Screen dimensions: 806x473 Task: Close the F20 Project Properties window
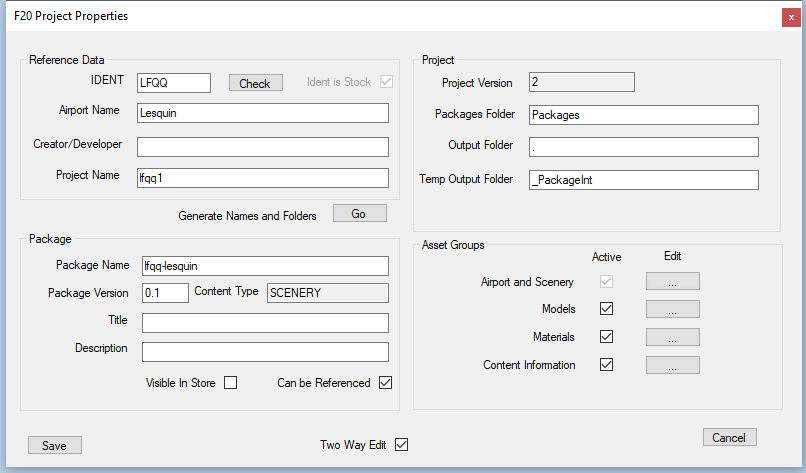(790, 17)
